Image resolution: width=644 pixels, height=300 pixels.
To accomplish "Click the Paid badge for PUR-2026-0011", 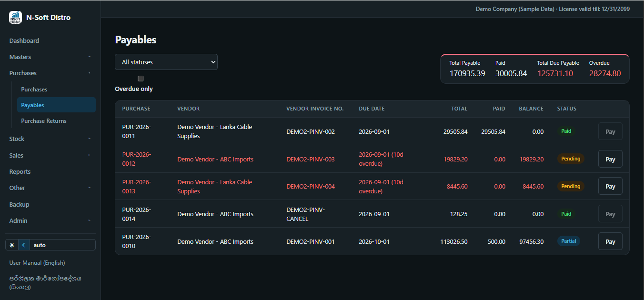I will tap(566, 131).
